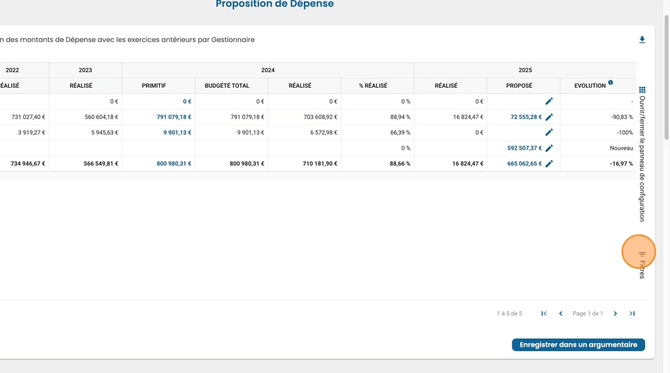The height and width of the screenshot is (373, 670).
Task: Open the Filtres side panel
Action: click(x=642, y=264)
